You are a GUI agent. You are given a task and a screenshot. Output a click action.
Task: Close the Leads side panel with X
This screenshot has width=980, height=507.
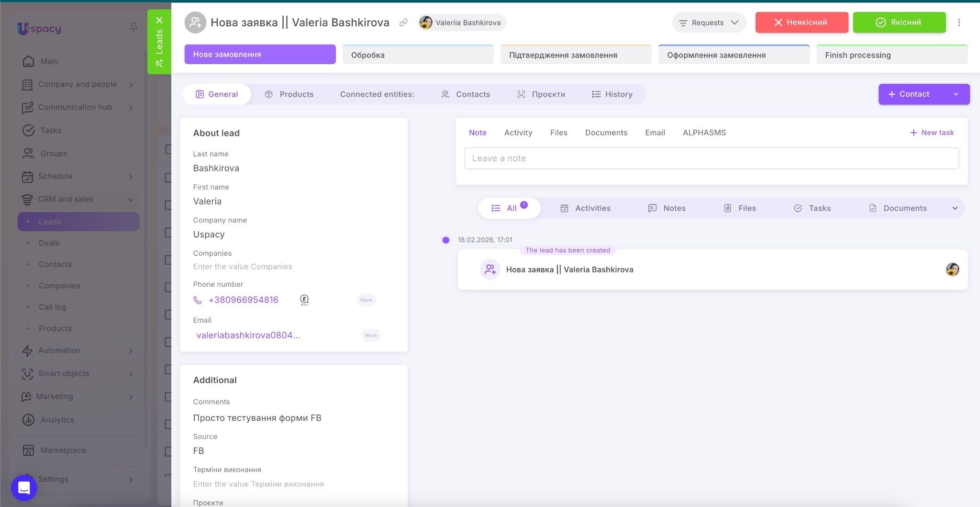[159, 20]
